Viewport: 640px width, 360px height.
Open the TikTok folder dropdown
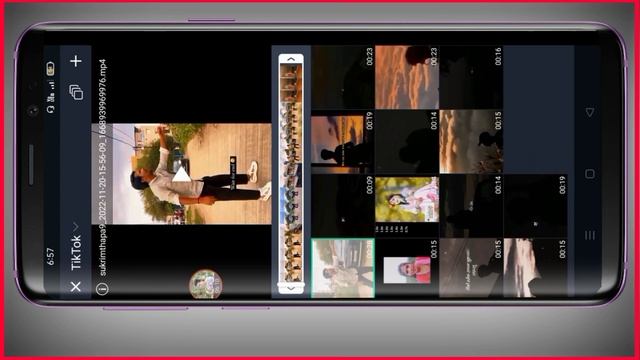(76, 247)
